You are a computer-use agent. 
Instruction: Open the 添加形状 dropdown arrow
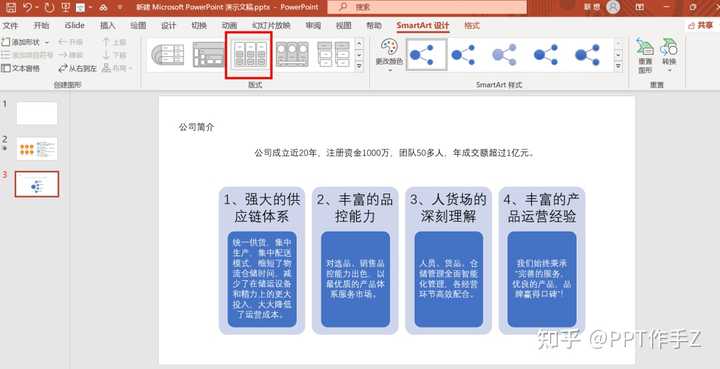click(x=47, y=42)
